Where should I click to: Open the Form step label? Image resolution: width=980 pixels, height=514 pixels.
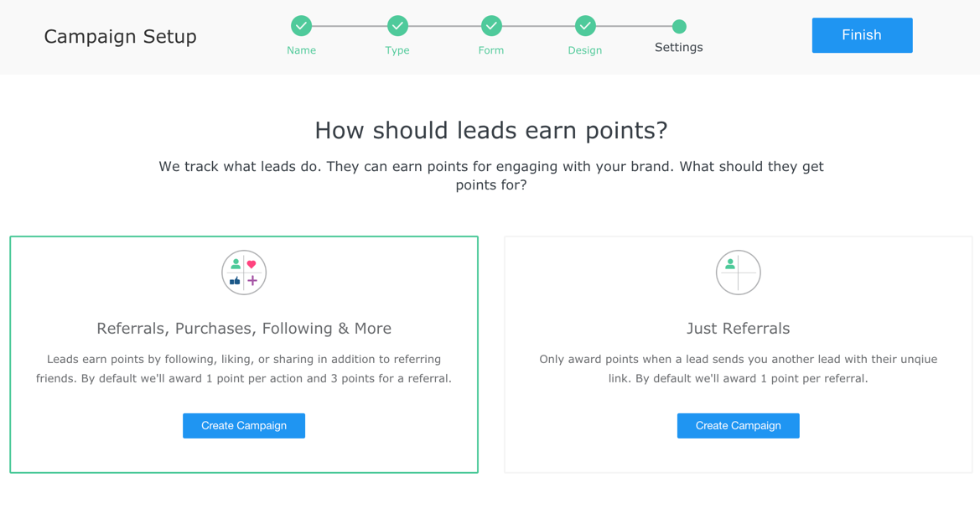point(491,50)
